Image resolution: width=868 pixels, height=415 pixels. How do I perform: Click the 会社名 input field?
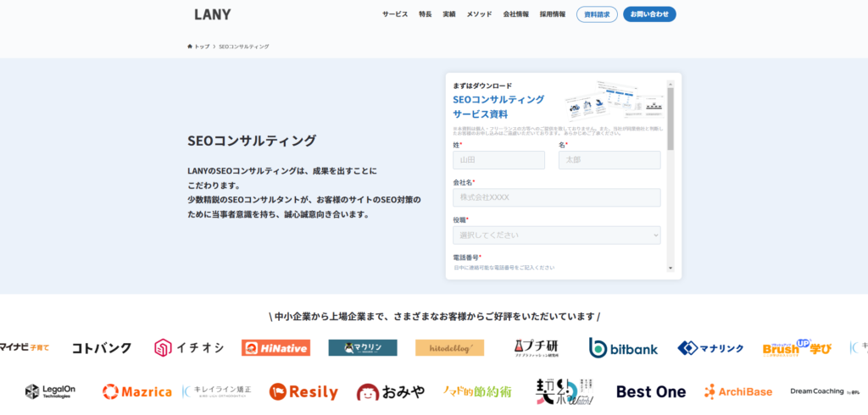coord(556,197)
